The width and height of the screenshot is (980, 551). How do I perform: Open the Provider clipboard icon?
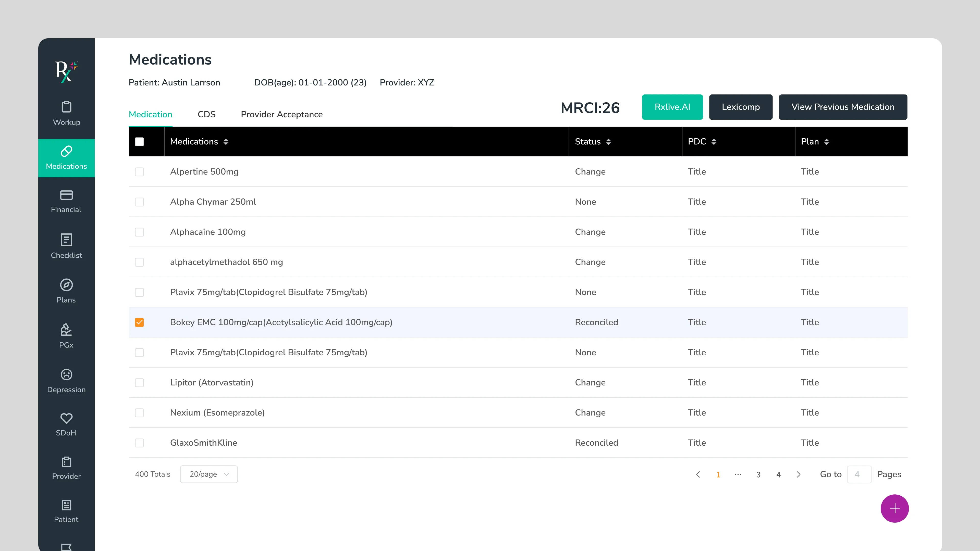pyautogui.click(x=66, y=462)
